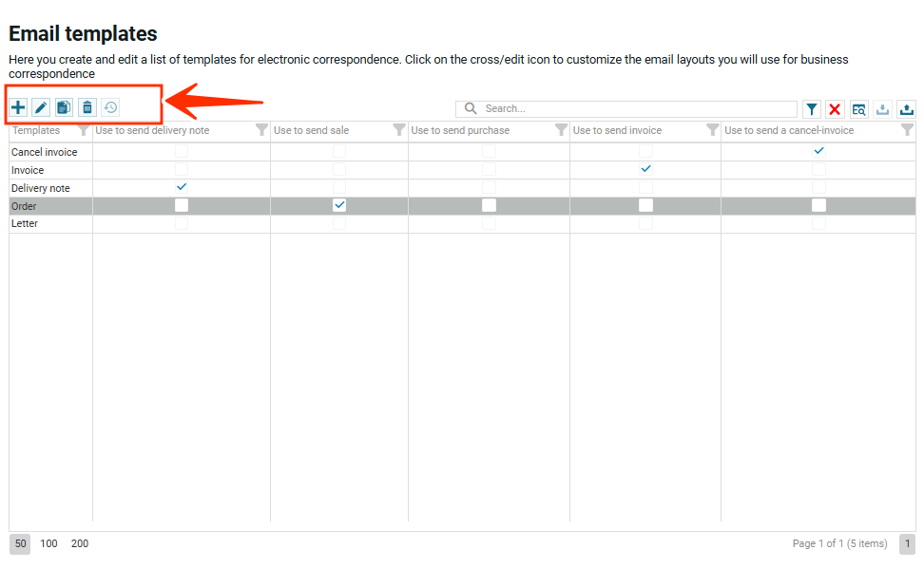The width and height of the screenshot is (924, 569).
Task: Check Order's send purchase checkbox
Action: point(489,205)
